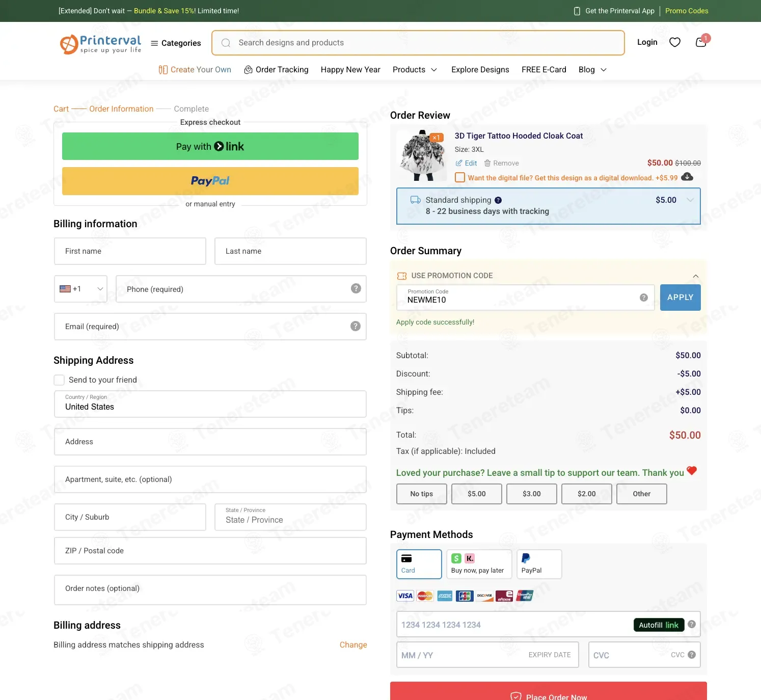The height and width of the screenshot is (700, 761).
Task: Select the No tips option
Action: coord(421,494)
